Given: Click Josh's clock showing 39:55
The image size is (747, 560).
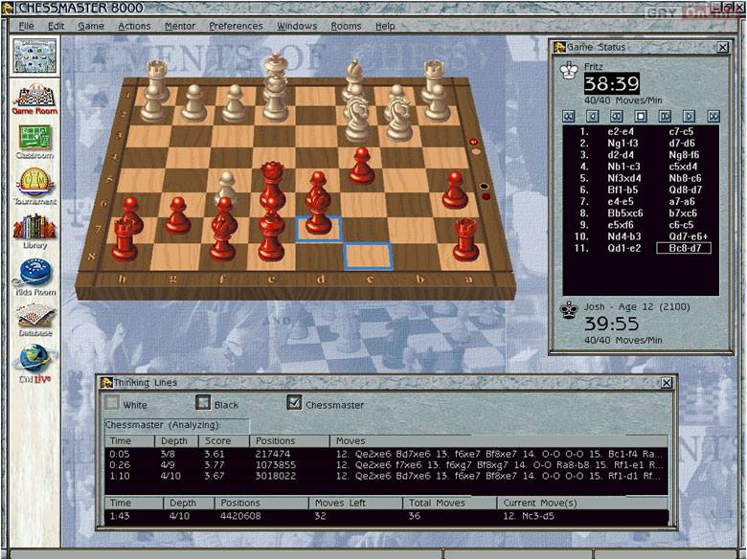Looking at the screenshot, I should point(612,324).
